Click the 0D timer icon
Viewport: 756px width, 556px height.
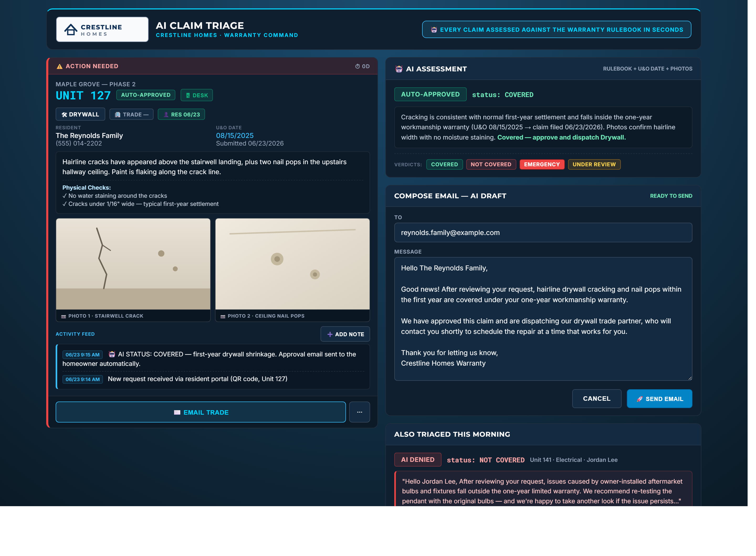coord(358,66)
